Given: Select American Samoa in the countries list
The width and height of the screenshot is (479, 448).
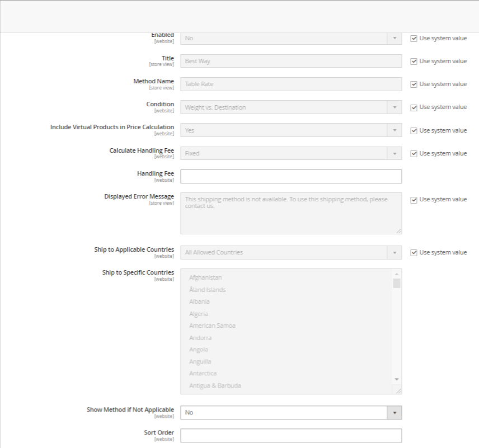Looking at the screenshot, I should tap(212, 326).
